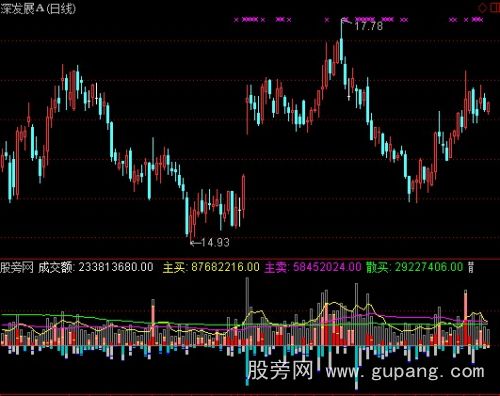The image size is (500, 396).
Task: Select the 成交额 indicator label
Action: point(55,267)
